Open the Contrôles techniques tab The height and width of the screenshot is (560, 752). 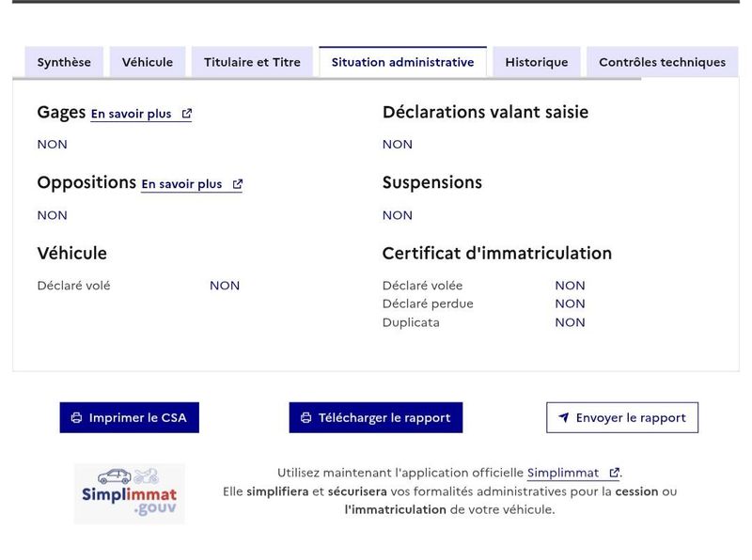662,62
